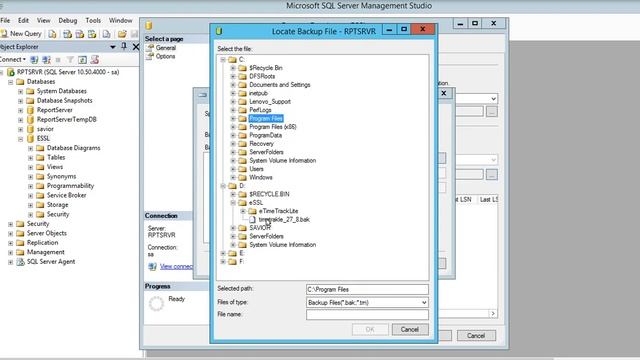640x360 pixels.
Task: Open the Tools menu
Action: tap(93, 20)
